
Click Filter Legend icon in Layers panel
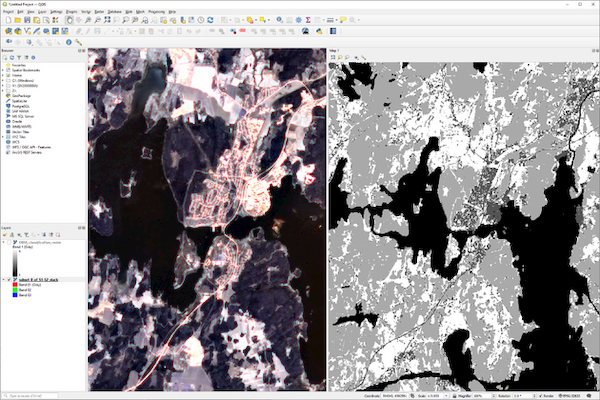pyautogui.click(x=26, y=235)
